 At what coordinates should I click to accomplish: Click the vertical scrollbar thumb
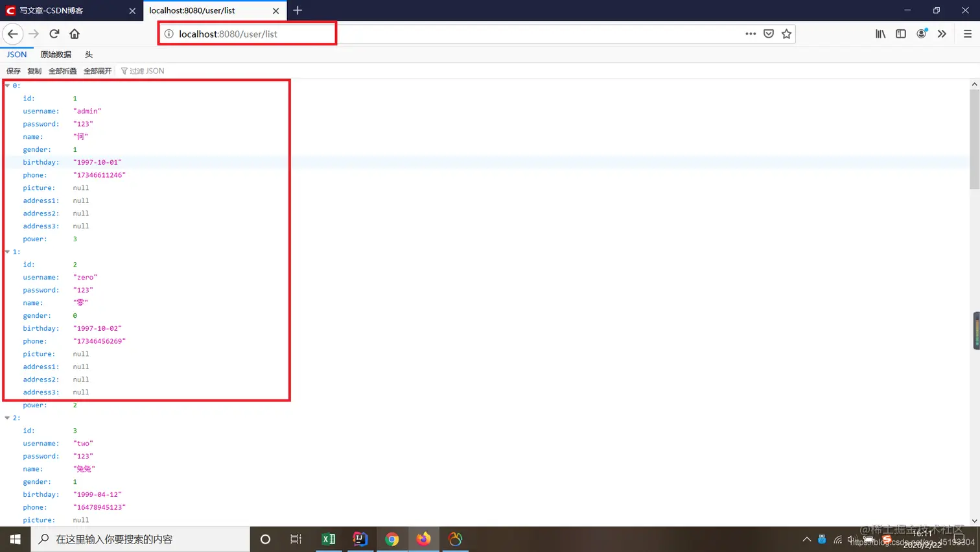coord(974,139)
